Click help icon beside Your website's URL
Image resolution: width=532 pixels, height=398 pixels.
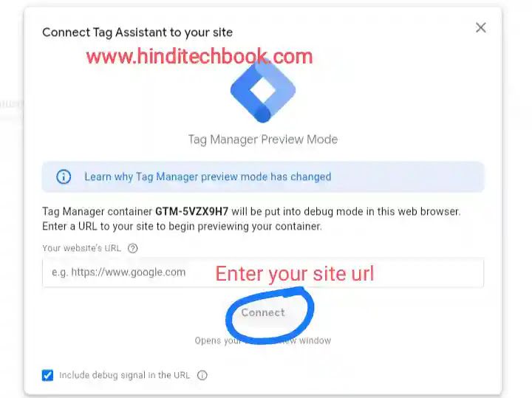click(133, 248)
